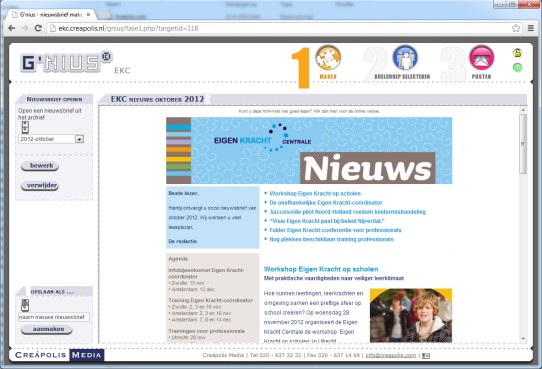Screen dimensions: 542x369
Task: Click the yellow padlock logout icon
Action: (x=517, y=53)
